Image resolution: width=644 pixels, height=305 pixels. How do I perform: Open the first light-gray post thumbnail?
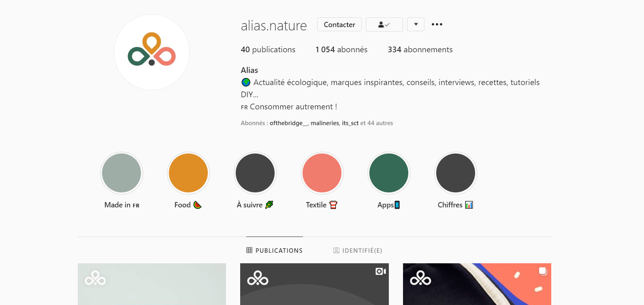click(152, 284)
